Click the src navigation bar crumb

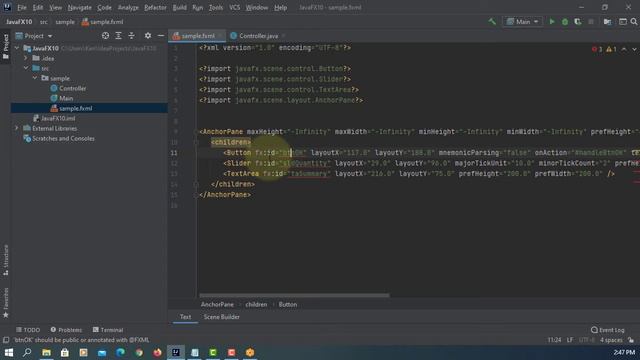point(44,22)
